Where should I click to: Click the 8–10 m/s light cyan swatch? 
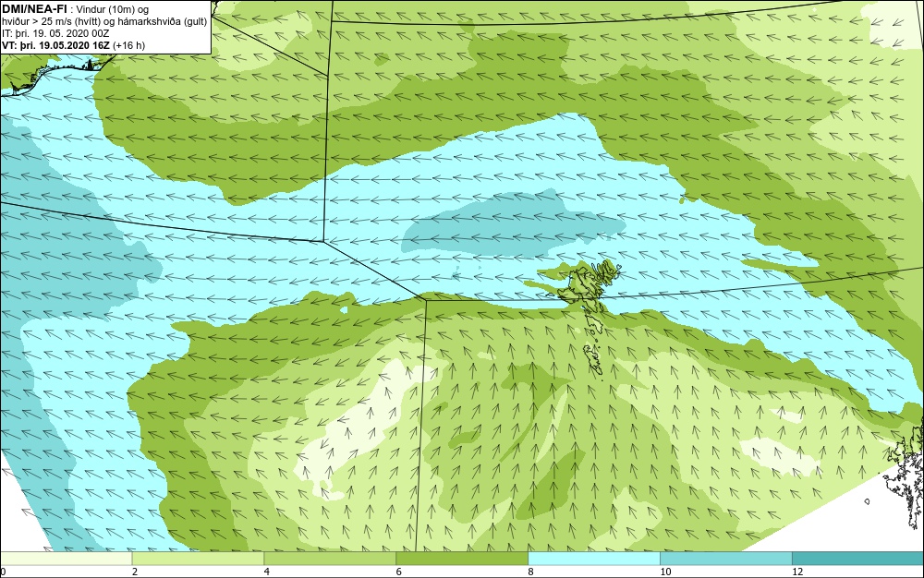point(594,559)
